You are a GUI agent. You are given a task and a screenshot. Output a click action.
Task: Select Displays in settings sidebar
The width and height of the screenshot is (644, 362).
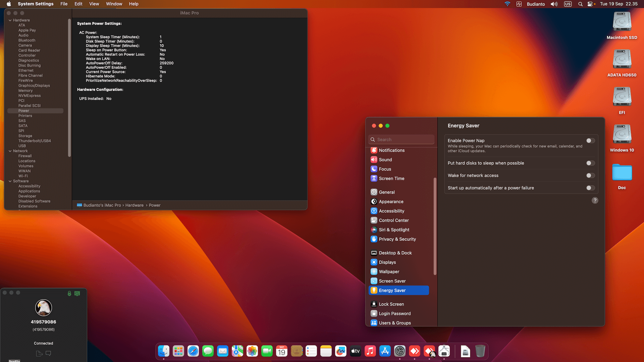click(387, 262)
